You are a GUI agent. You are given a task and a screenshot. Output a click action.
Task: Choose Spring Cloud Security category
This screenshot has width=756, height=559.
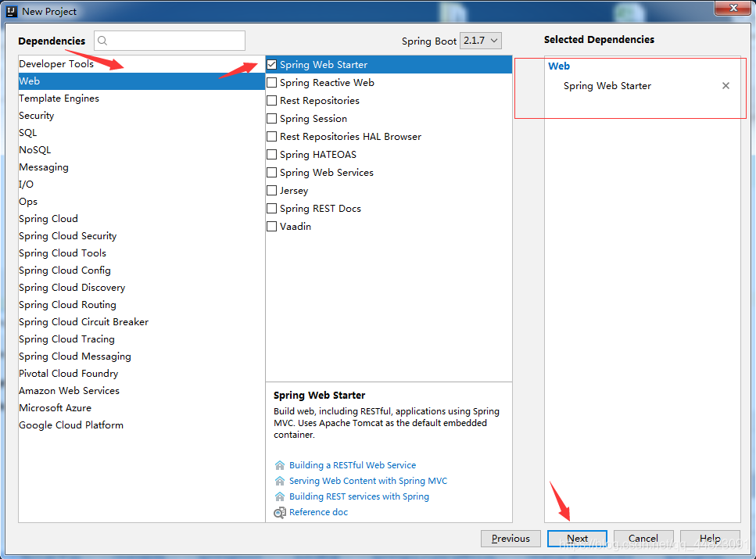[x=142, y=236]
